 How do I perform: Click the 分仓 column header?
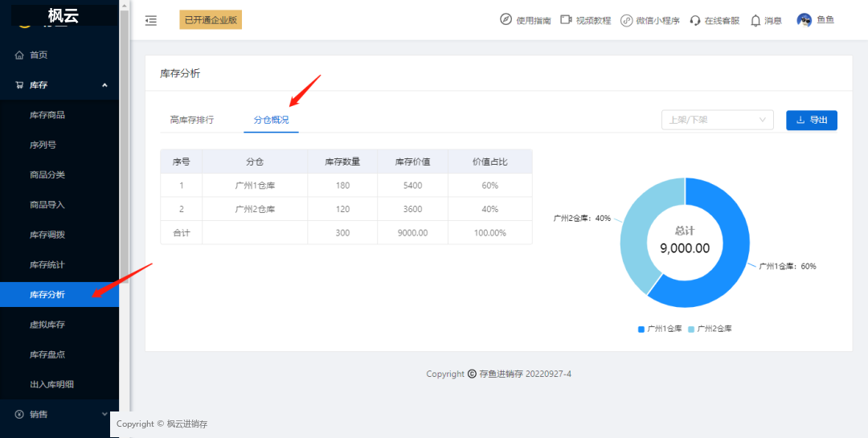[x=255, y=162]
